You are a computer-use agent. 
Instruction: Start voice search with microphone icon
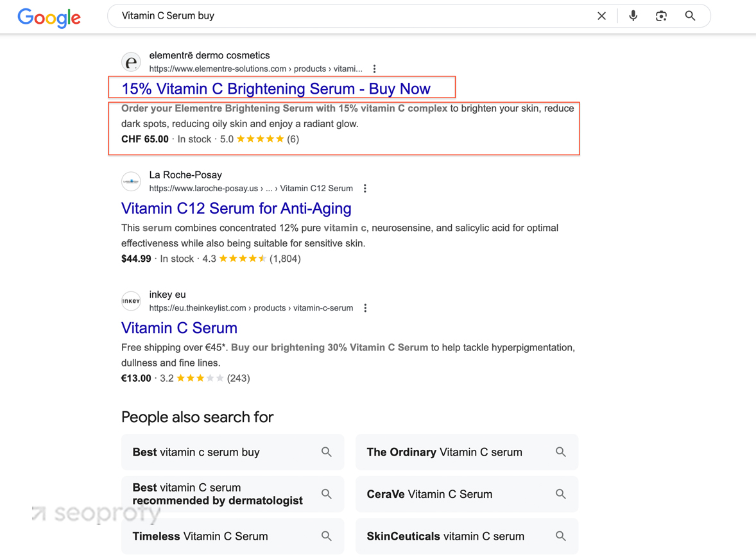pyautogui.click(x=633, y=16)
